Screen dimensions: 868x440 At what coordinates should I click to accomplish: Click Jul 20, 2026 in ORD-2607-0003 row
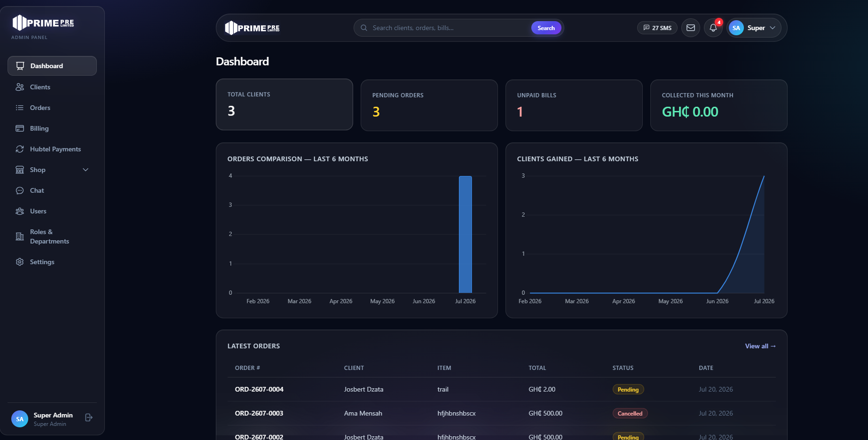tap(716, 413)
